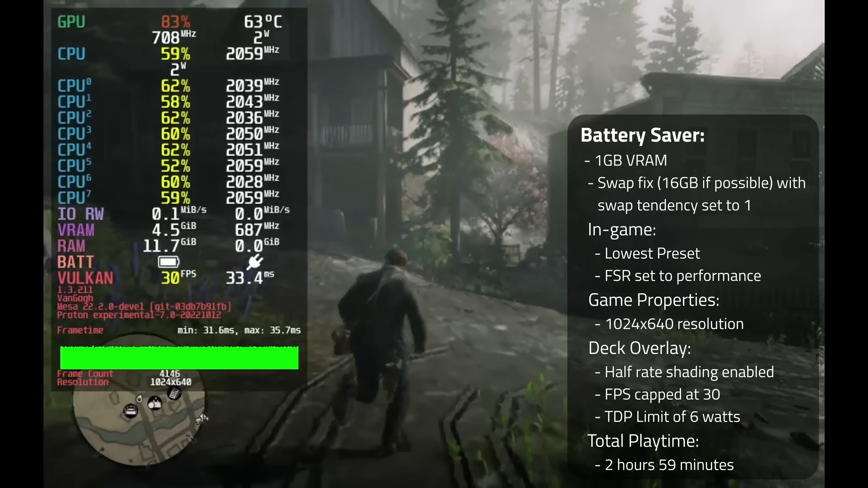Select the VULKAN renderer icon
The width and height of the screenshot is (868, 488).
coord(86,278)
